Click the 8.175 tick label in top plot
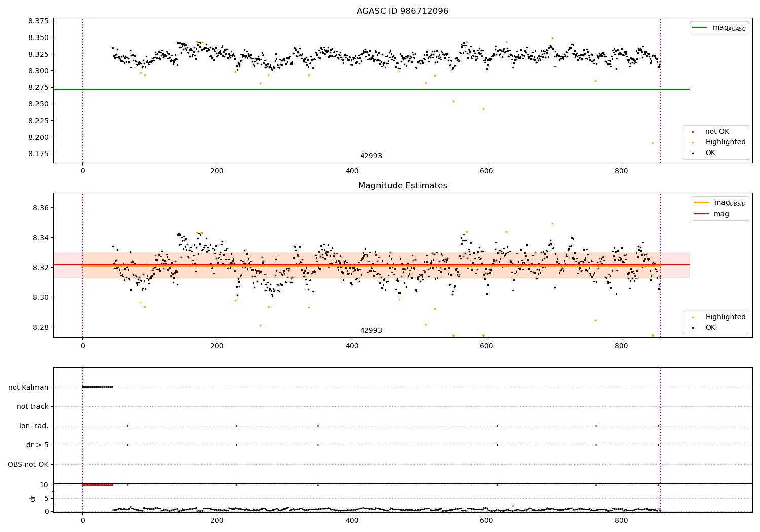This screenshot has width=760, height=532. 38,154
